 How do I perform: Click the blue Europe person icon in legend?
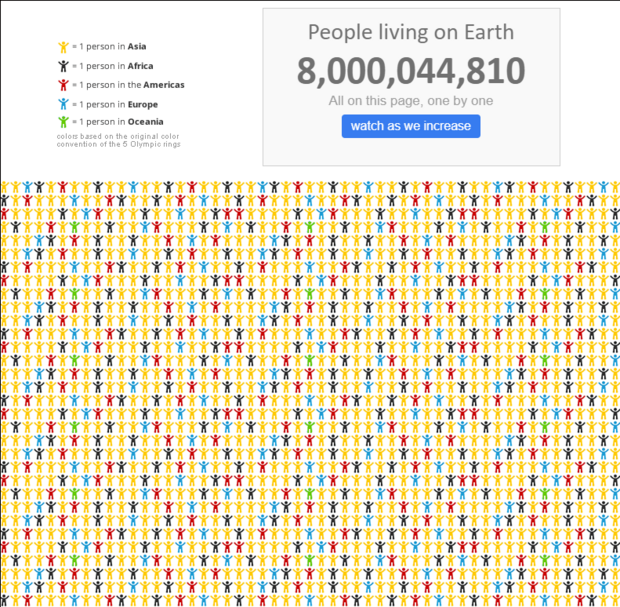point(63,104)
